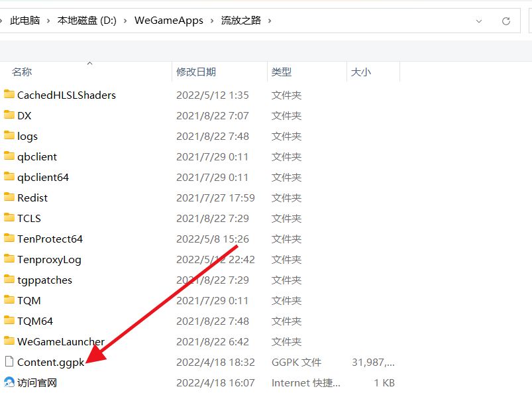532x399 pixels.
Task: Click the refresh icon in the address bar
Action: (507, 21)
